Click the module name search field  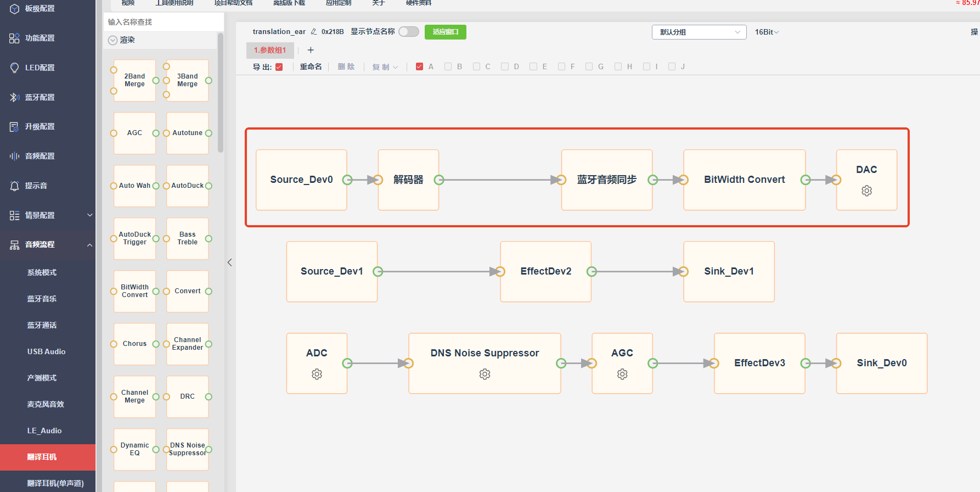pos(164,22)
